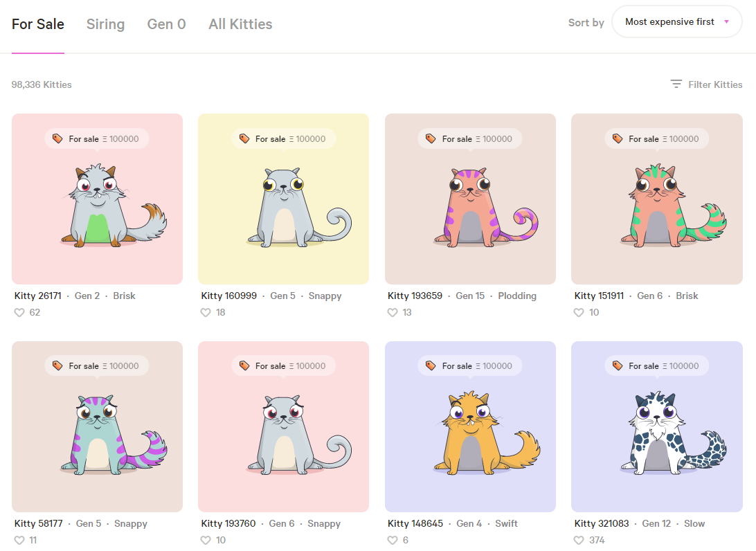Click 'Sort by' label
The width and height of the screenshot is (756, 551).
[x=586, y=22]
